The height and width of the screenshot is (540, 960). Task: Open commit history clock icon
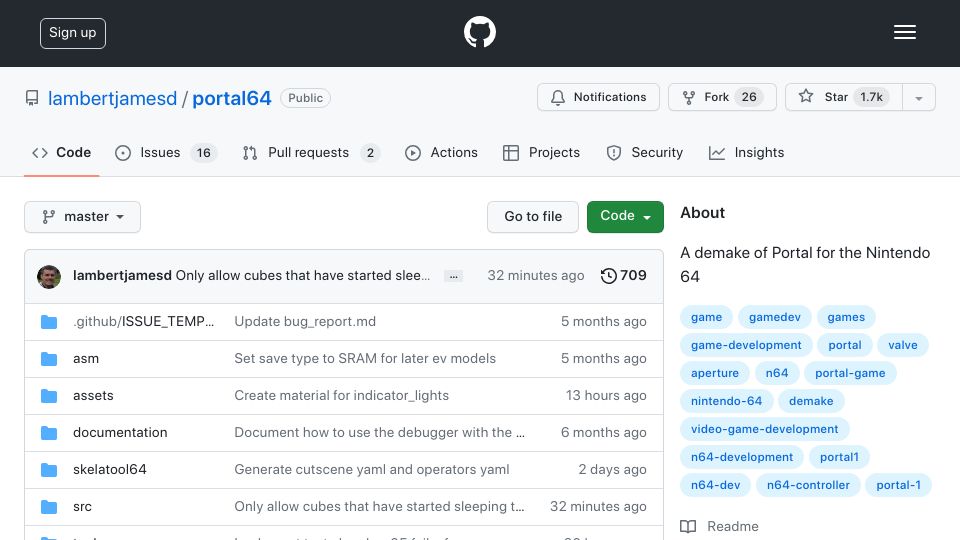(x=608, y=276)
